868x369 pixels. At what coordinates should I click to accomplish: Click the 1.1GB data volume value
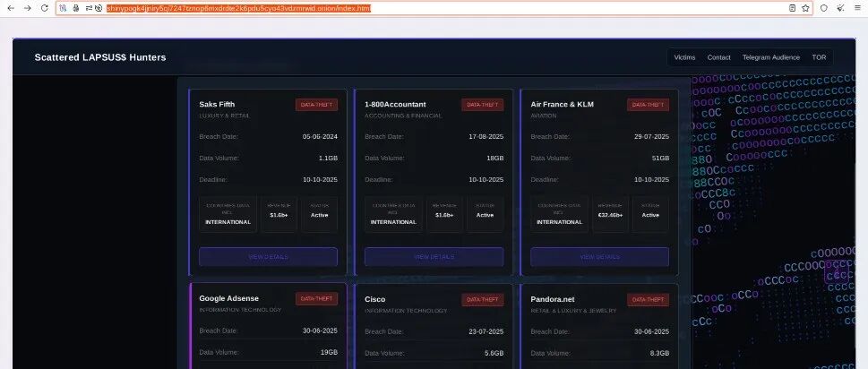pyautogui.click(x=328, y=159)
